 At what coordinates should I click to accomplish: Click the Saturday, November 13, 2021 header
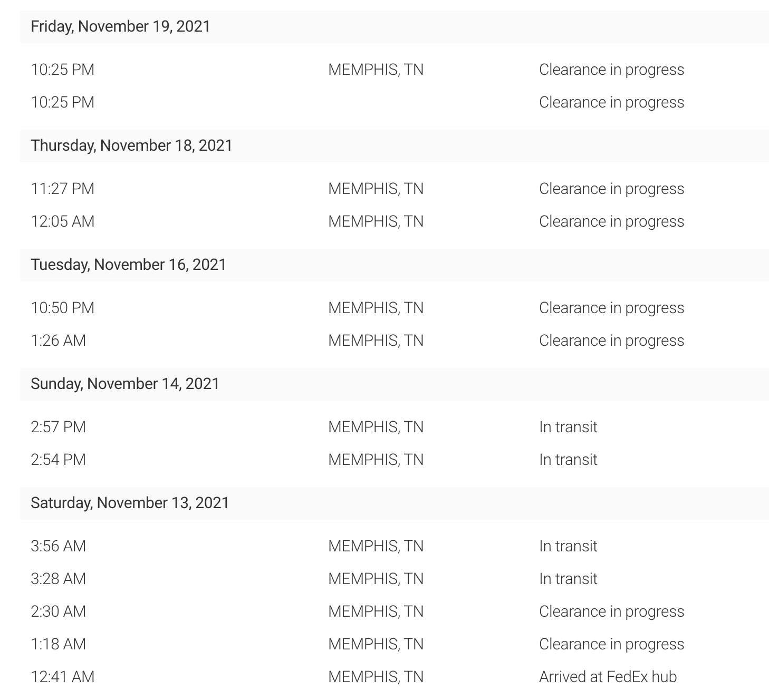[x=130, y=503]
